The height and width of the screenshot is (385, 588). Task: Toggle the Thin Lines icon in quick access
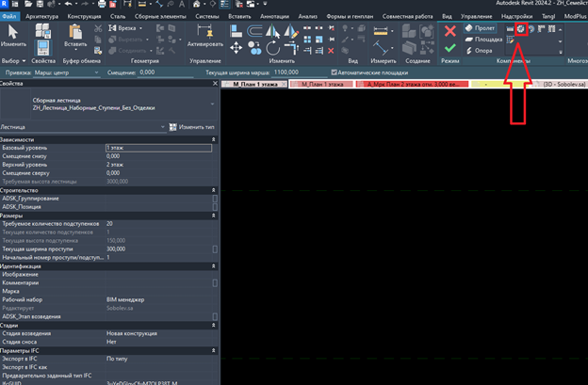pos(224,4)
